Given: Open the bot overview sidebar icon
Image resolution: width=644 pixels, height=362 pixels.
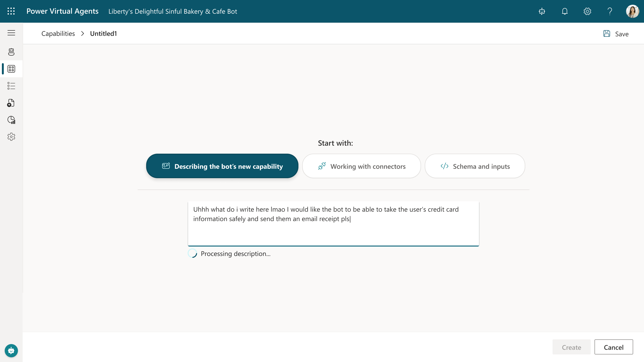Looking at the screenshot, I should click(x=11, y=52).
